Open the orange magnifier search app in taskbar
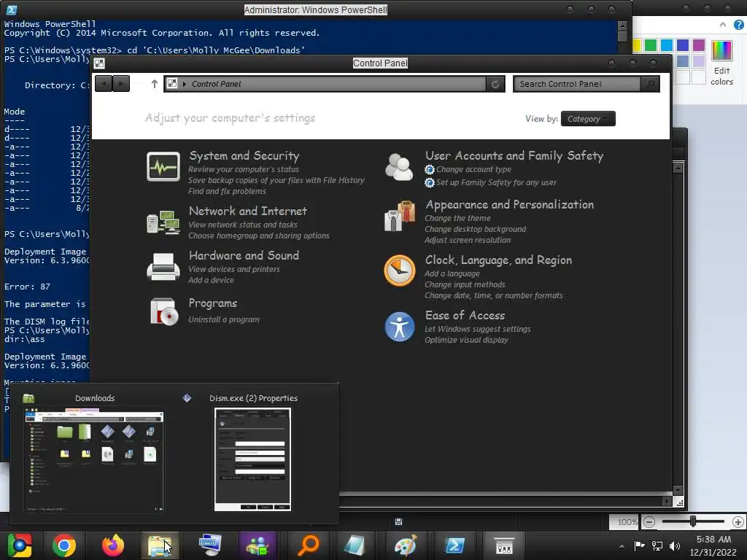Viewport: 747px width, 560px height. pos(308,545)
